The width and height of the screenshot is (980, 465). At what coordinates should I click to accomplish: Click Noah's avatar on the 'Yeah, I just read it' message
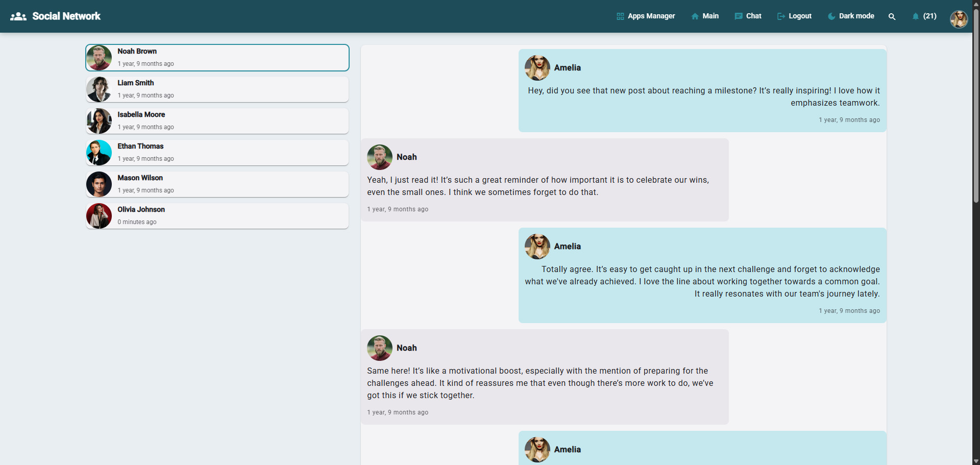[380, 157]
